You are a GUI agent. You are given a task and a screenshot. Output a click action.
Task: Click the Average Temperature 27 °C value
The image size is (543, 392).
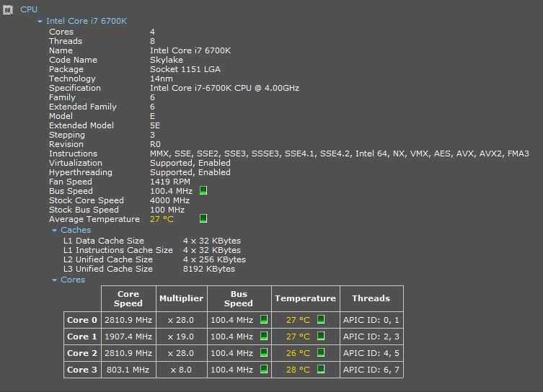pos(162,219)
